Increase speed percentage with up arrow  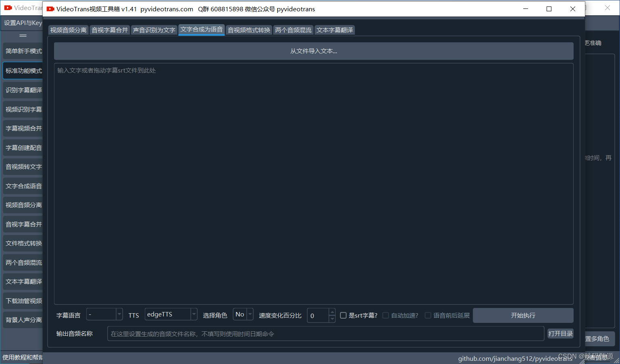[332, 312]
